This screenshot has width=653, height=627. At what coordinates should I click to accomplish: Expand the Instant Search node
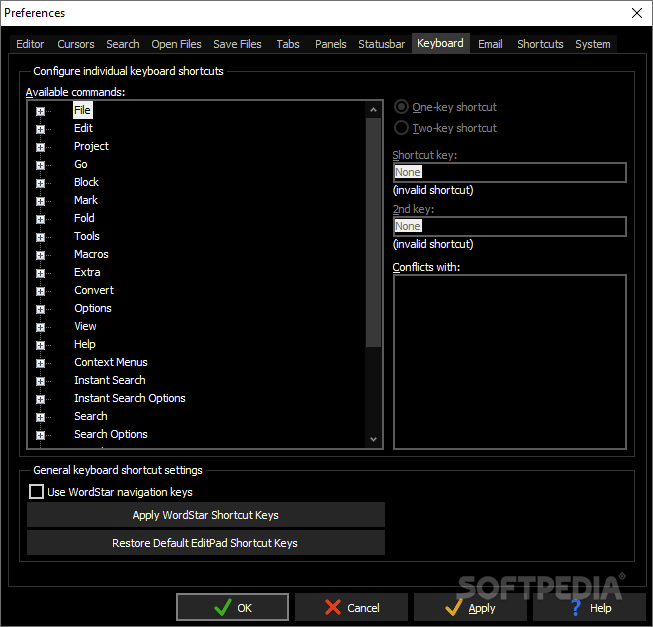pos(40,381)
